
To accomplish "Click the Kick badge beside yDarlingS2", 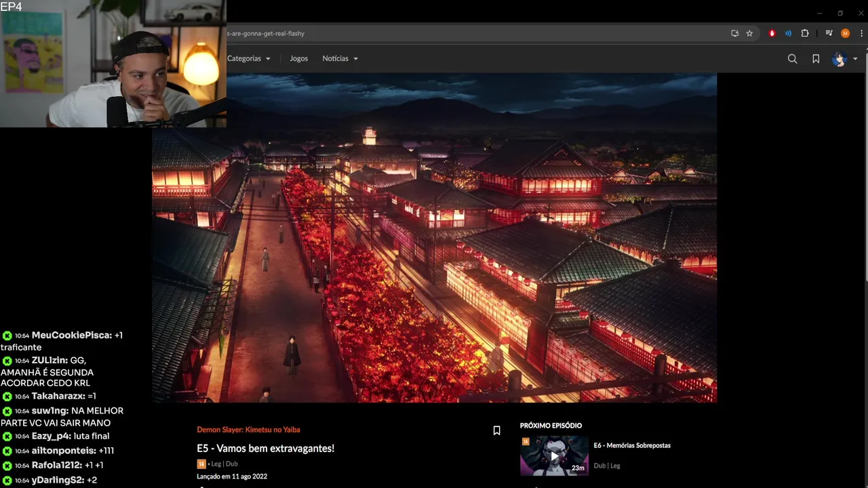I will pyautogui.click(x=7, y=481).
